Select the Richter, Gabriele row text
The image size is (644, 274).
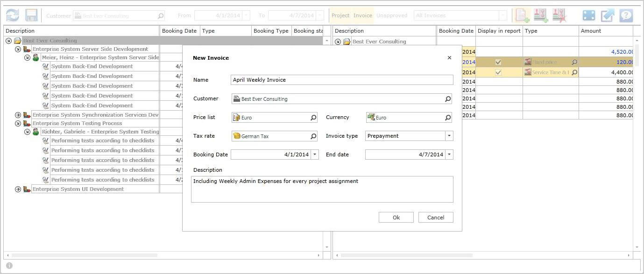[100, 132]
